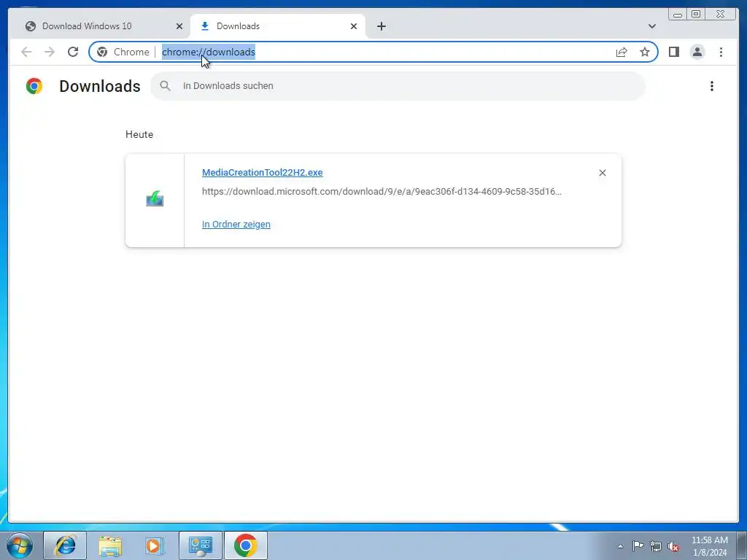747x560 pixels.
Task: Remove MediaCreationTool22H2.exe from the list
Action: (x=602, y=173)
